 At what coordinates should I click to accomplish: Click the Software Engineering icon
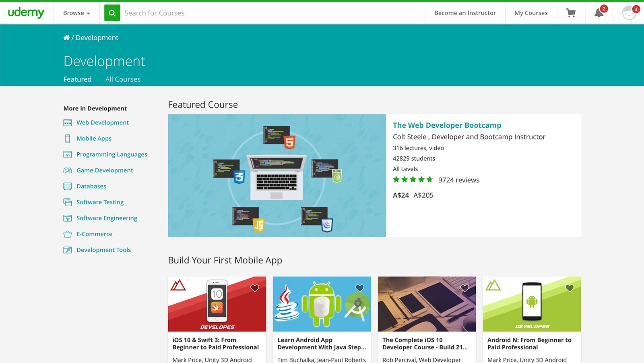(x=68, y=218)
